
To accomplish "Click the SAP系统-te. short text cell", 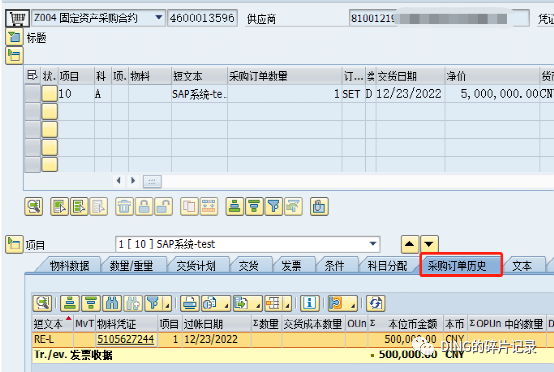I will 199,94.
